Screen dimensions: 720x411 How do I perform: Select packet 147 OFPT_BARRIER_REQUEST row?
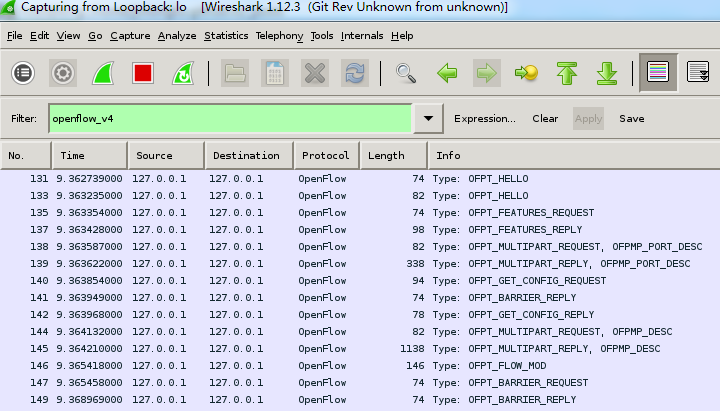click(360, 383)
